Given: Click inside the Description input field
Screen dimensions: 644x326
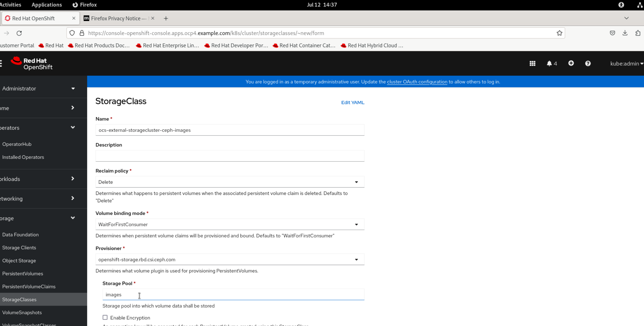Looking at the screenshot, I should [230, 156].
